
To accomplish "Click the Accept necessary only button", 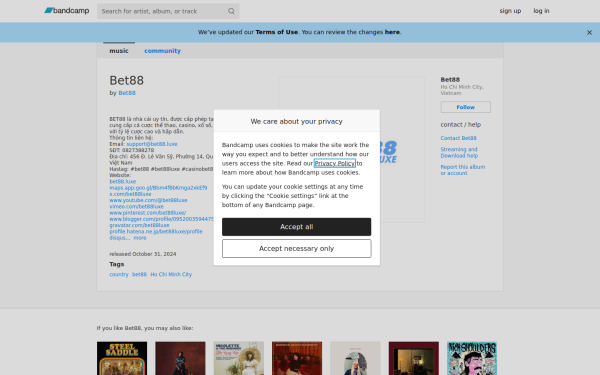I will 296,249.
